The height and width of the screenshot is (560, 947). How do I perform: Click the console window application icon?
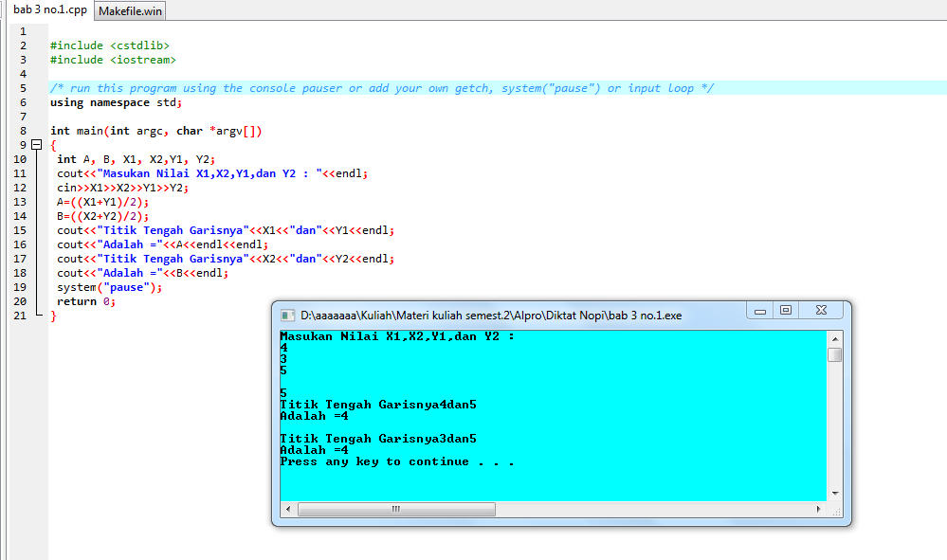click(287, 316)
